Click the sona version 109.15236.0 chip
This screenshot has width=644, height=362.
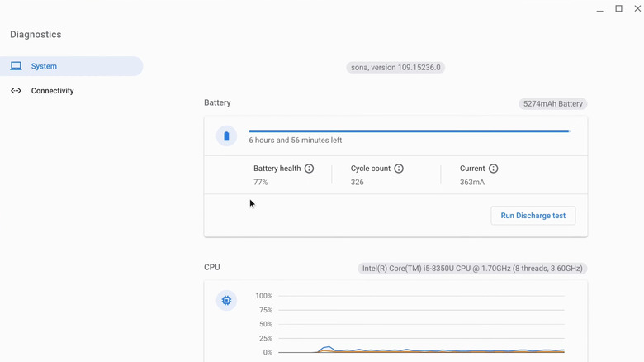click(x=395, y=68)
